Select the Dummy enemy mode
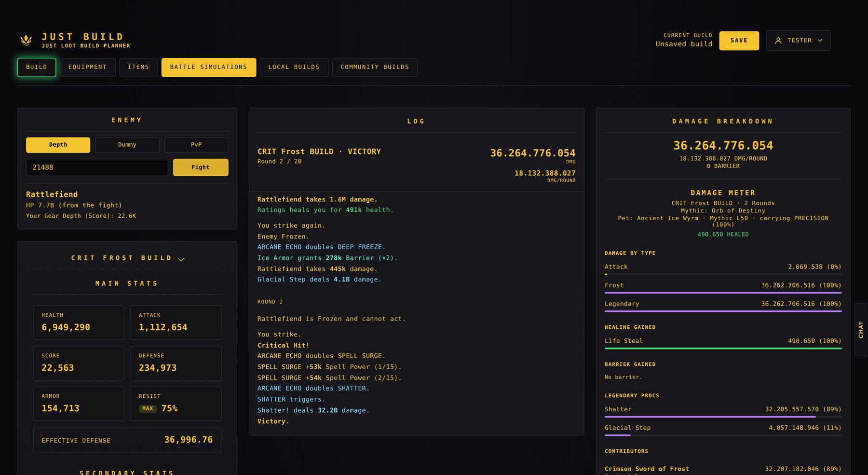 (x=127, y=145)
